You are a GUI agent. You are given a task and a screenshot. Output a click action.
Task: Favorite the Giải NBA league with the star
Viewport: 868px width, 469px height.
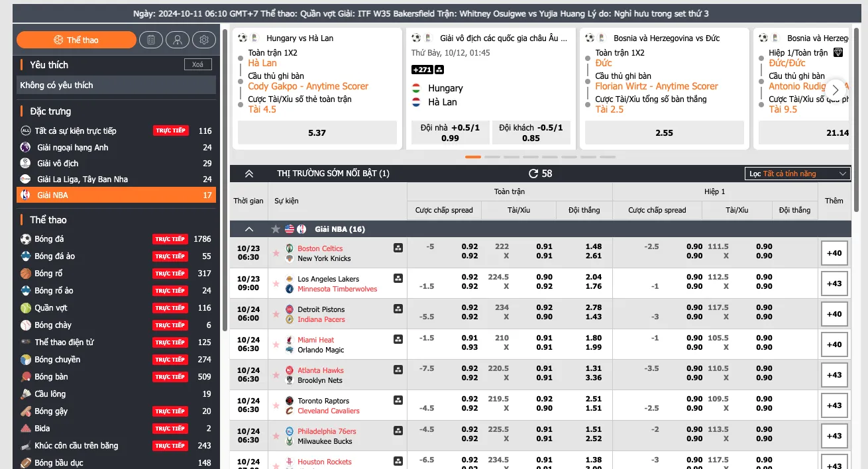[276, 229]
